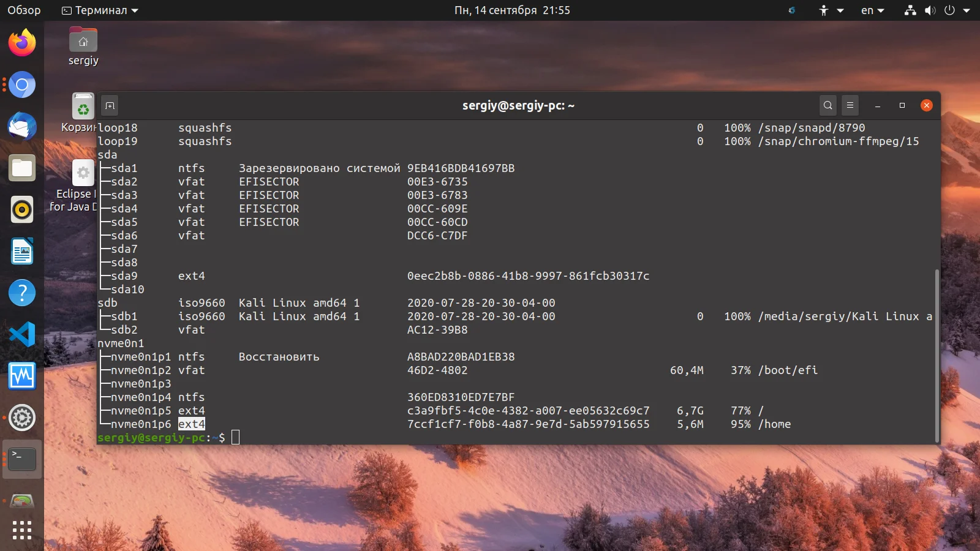Click the terminal vertical scrollbar
980x551 pixels.
click(937, 355)
